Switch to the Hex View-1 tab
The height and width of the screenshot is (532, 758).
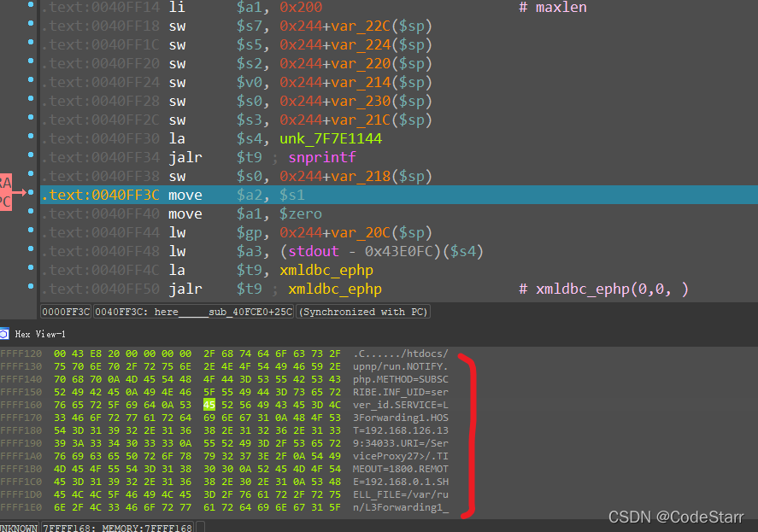tap(40, 335)
